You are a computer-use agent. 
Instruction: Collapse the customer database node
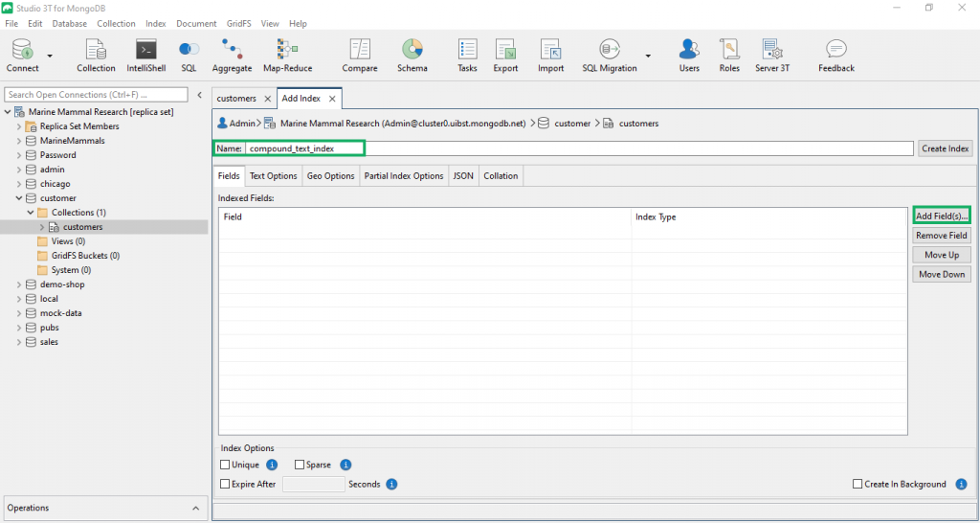[19, 198]
